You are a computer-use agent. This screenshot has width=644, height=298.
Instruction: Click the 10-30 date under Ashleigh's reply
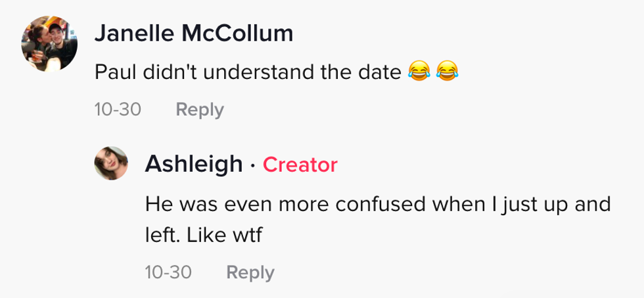click(x=168, y=272)
